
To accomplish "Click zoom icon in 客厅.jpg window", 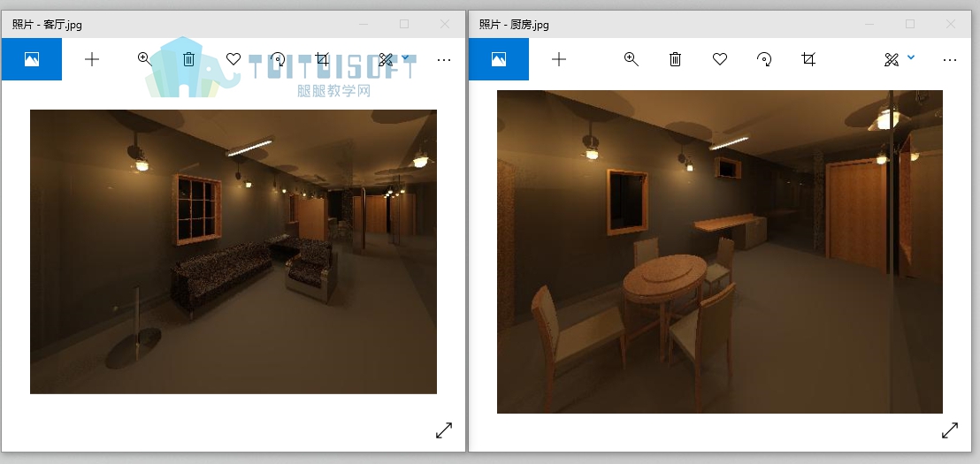I will (x=144, y=58).
